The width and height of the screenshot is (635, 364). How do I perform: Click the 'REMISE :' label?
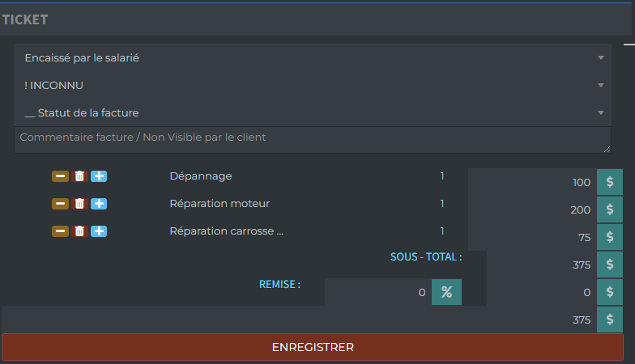pos(280,285)
